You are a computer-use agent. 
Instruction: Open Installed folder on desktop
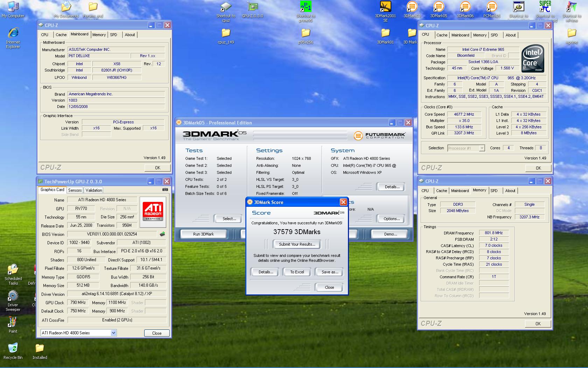[40, 351]
